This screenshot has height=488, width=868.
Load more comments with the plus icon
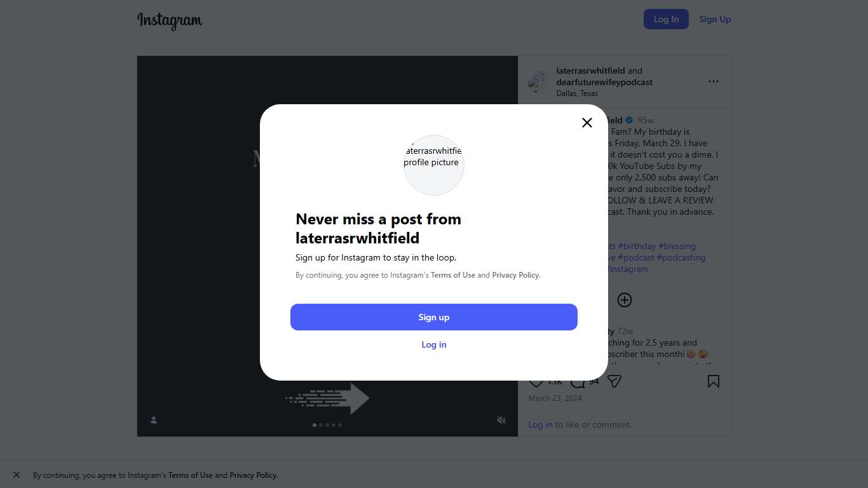pyautogui.click(x=625, y=300)
